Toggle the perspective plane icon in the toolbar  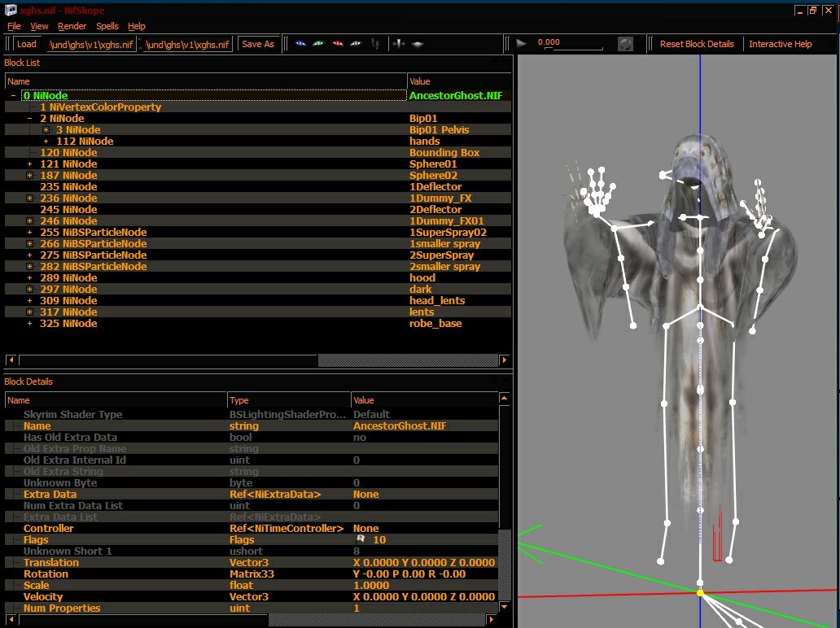click(x=418, y=44)
